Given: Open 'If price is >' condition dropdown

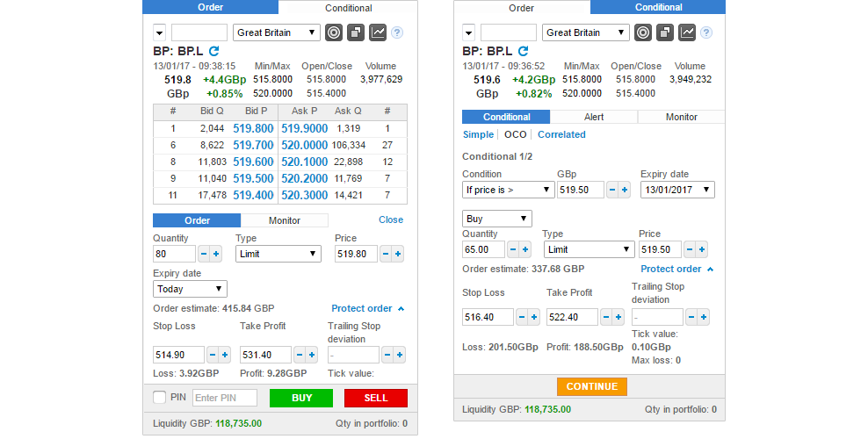Looking at the screenshot, I should 508,190.
